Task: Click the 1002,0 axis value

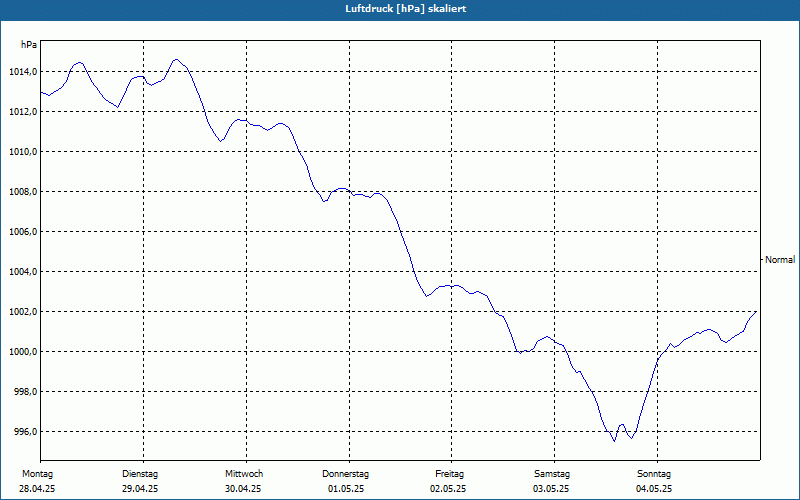Action: pos(23,312)
